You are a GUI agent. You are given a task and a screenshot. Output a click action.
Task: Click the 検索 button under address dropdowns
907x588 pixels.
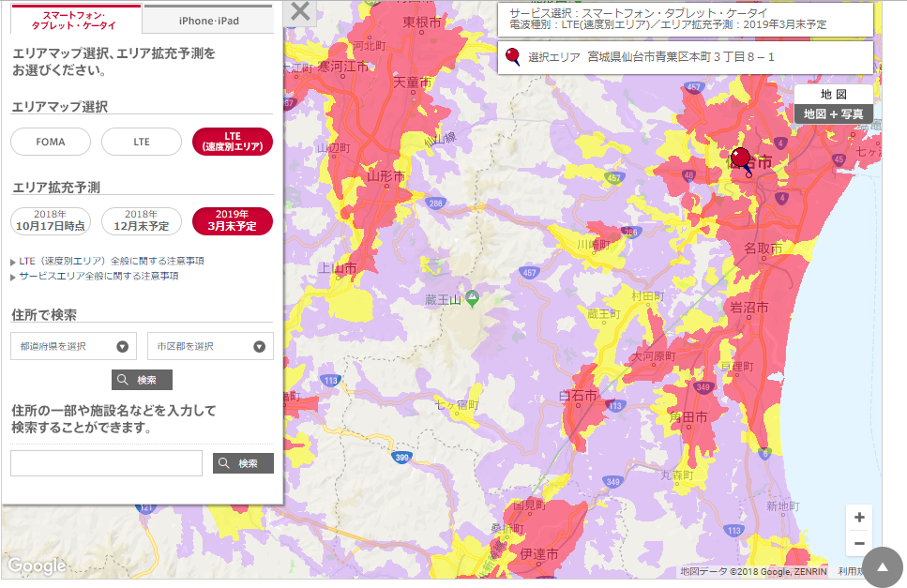point(142,380)
